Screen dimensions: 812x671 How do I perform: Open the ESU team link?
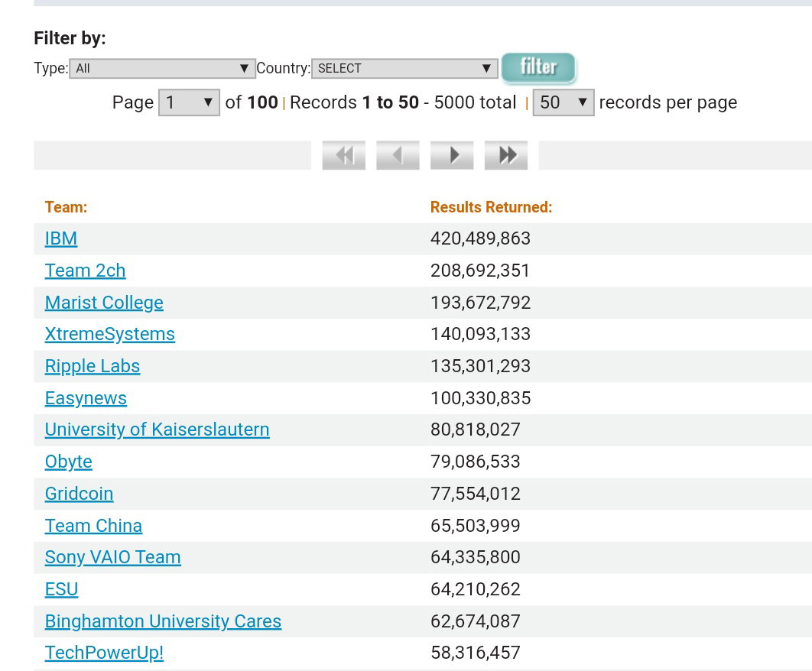click(62, 590)
